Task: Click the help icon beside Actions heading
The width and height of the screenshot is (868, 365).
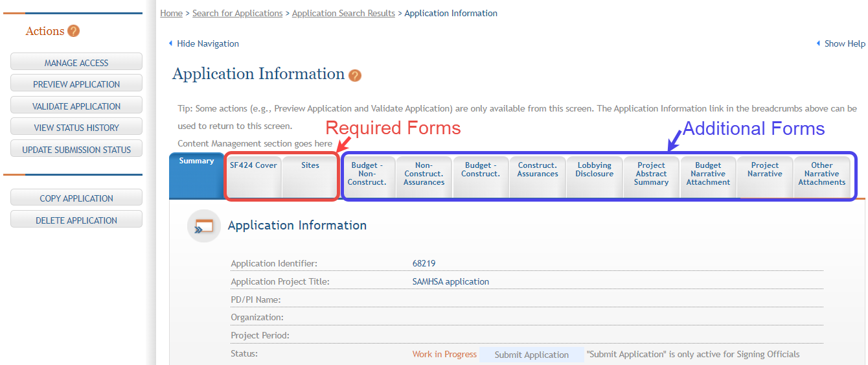Action: point(73,31)
